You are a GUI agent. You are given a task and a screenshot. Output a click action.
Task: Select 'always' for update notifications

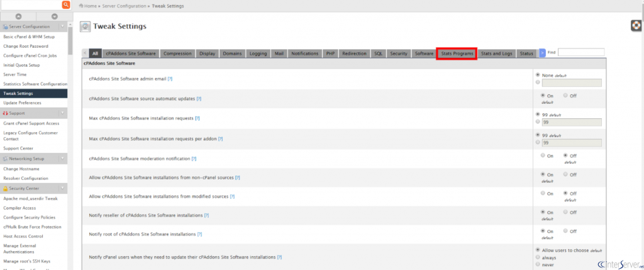click(538, 257)
